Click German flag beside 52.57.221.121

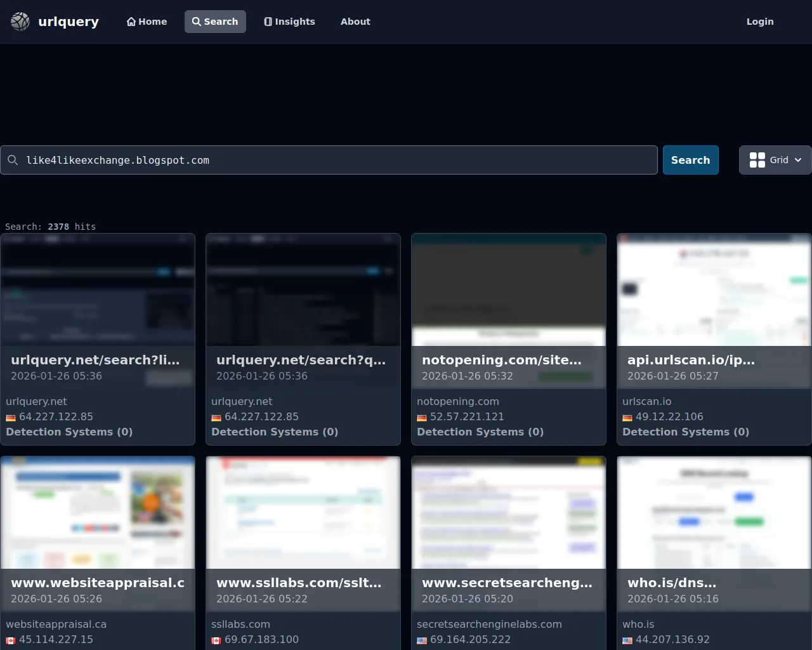click(422, 418)
